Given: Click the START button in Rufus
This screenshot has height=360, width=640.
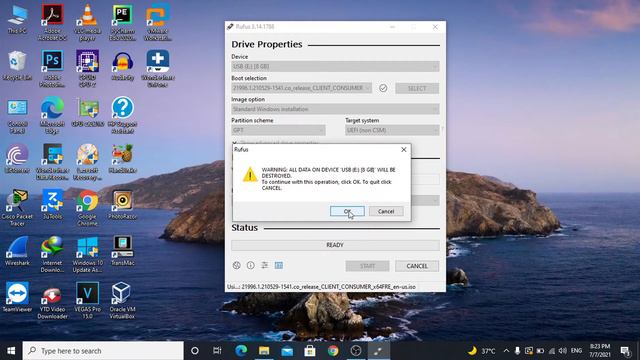Looking at the screenshot, I should tap(367, 266).
